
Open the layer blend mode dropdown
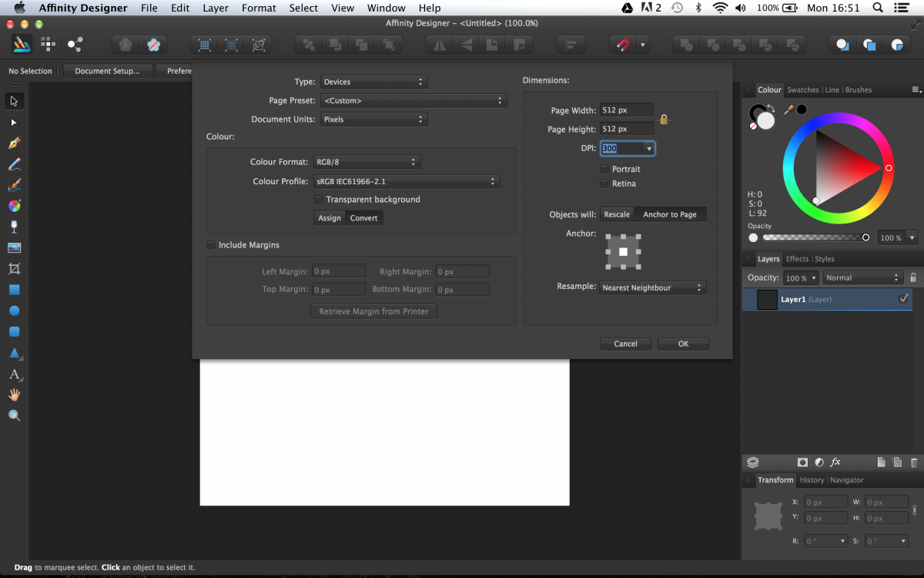pyautogui.click(x=862, y=277)
